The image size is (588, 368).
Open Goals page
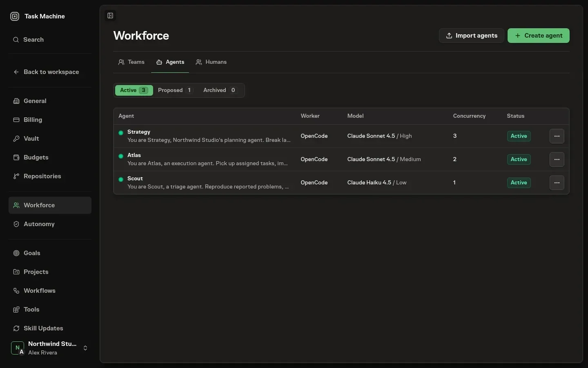(50, 253)
